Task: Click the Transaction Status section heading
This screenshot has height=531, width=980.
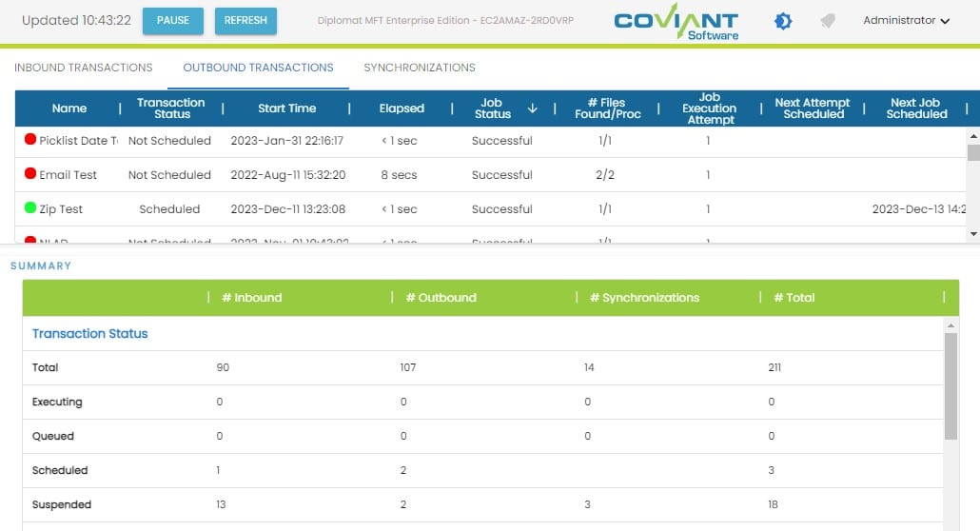Action: tap(90, 333)
